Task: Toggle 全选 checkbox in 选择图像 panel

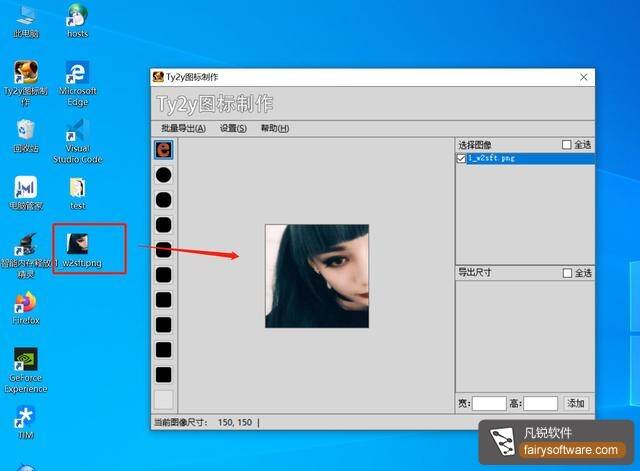Action: click(567, 145)
